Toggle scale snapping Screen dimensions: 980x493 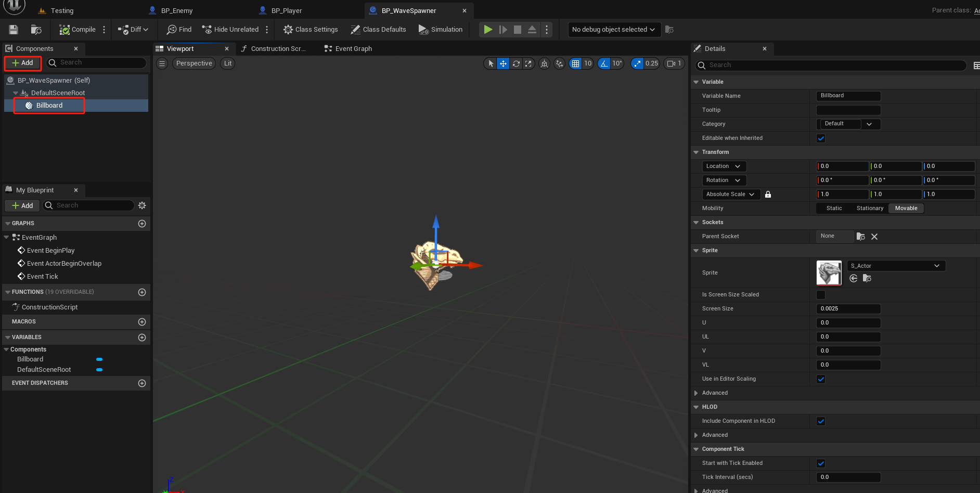637,63
